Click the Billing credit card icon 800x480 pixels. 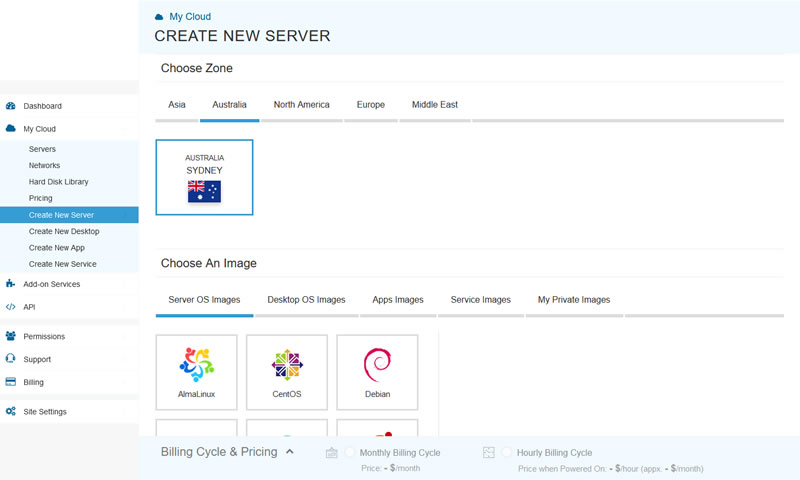pyautogui.click(x=11, y=382)
